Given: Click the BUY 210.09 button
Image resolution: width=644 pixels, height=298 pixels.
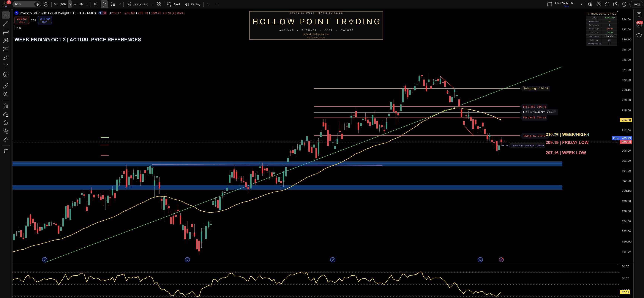Looking at the screenshot, I should point(45,20).
